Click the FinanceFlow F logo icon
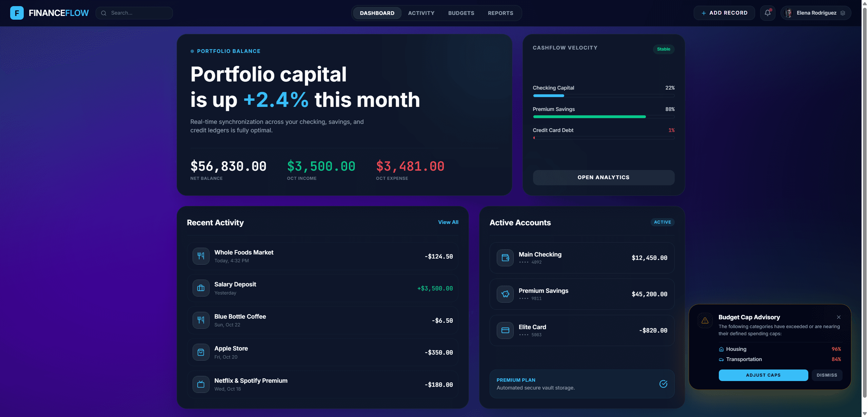Image resolution: width=868 pixels, height=417 pixels. 17,13
